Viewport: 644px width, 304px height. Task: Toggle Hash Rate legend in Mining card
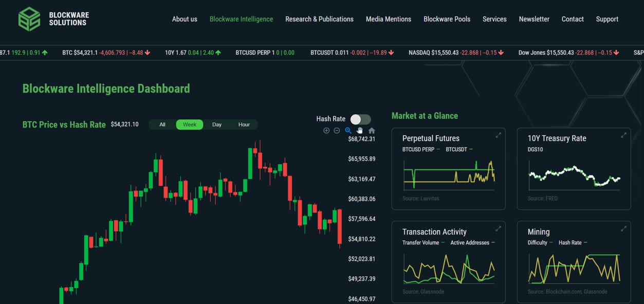[573, 243]
